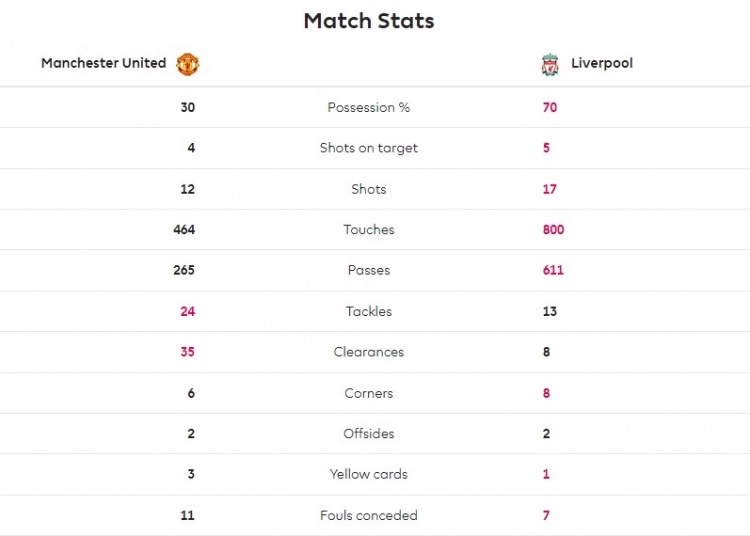The width and height of the screenshot is (750, 536).
Task: Click the Tackles stat label
Action: coord(369,311)
